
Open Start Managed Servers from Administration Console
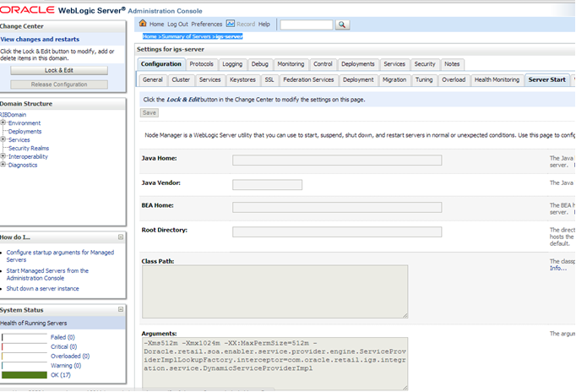[47, 275]
